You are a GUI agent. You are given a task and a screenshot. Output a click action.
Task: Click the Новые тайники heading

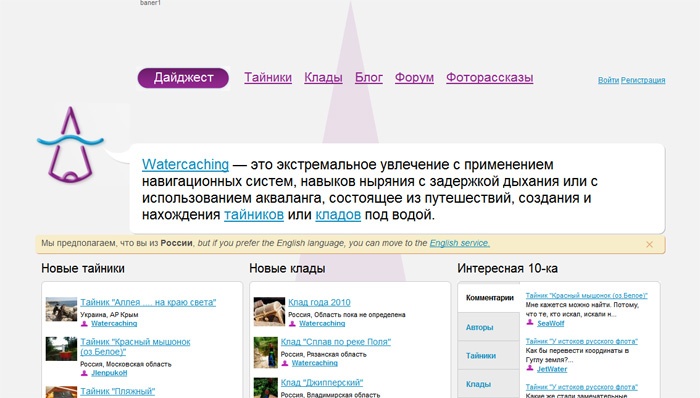tap(83, 269)
